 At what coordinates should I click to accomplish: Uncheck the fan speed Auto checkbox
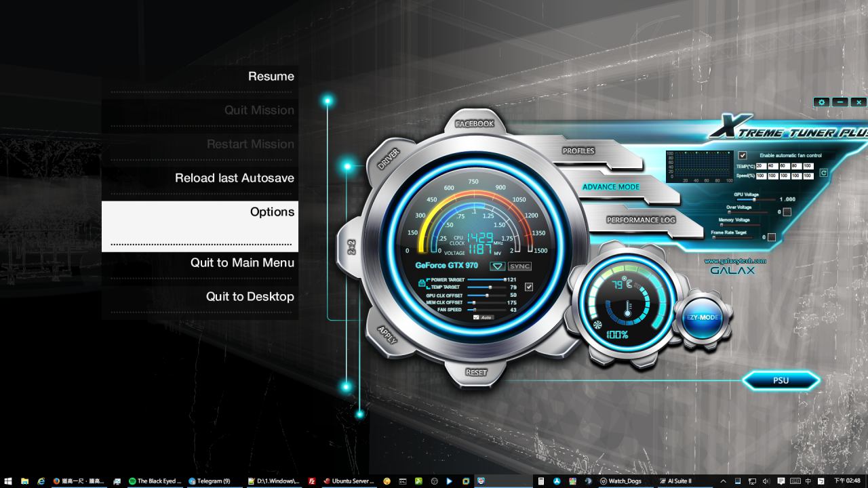point(476,317)
